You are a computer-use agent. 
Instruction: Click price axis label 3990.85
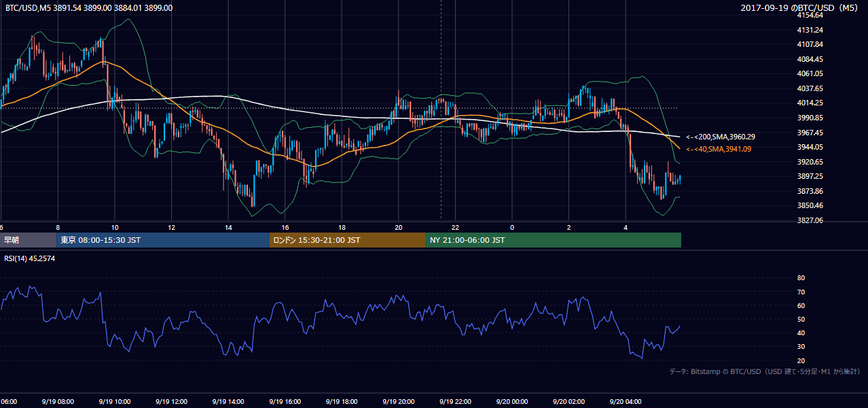click(x=810, y=118)
